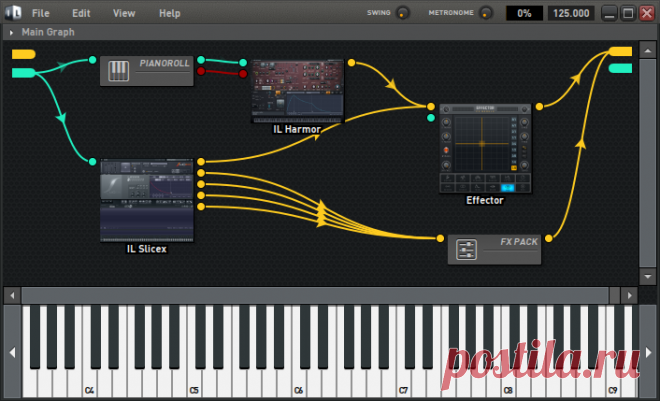The image size is (660, 401).
Task: Click the FX Pack yellow audio input connector
Action: tap(440, 239)
